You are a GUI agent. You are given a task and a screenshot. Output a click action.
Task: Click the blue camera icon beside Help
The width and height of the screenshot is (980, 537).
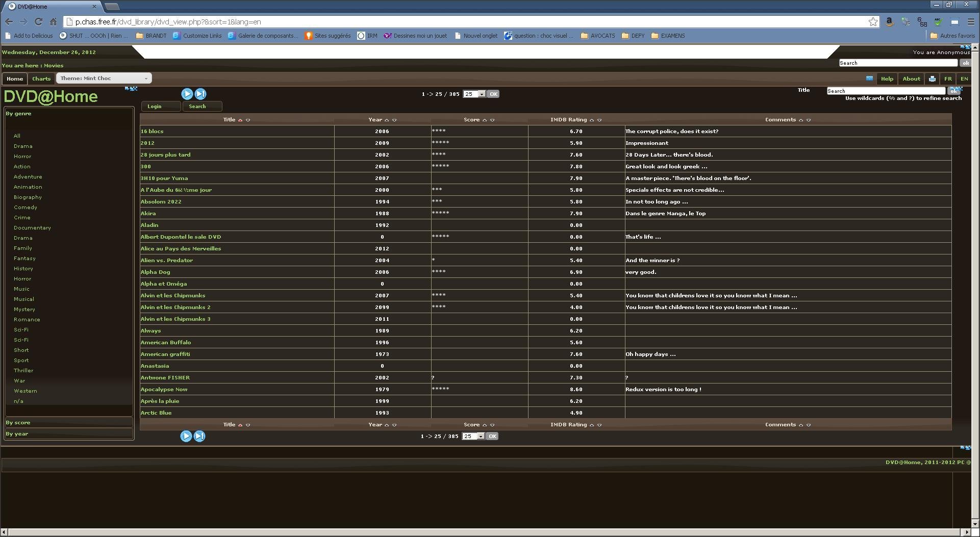tap(870, 78)
